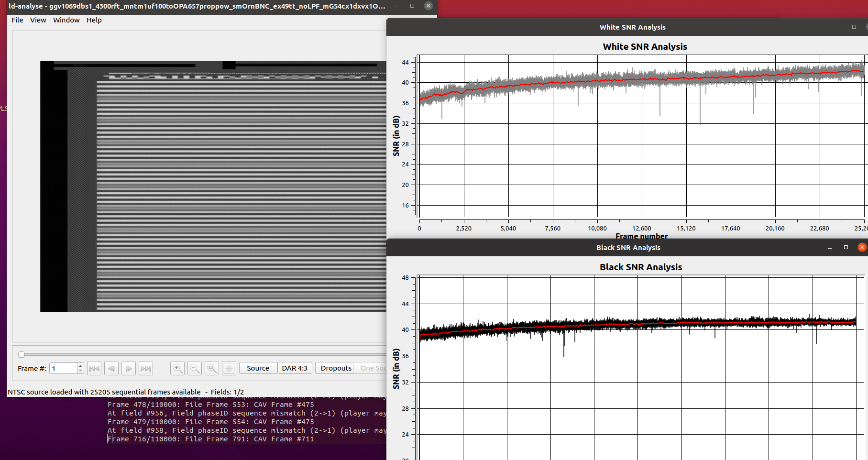
Task: Minimize the ld-analyse main window
Action: coord(396,6)
